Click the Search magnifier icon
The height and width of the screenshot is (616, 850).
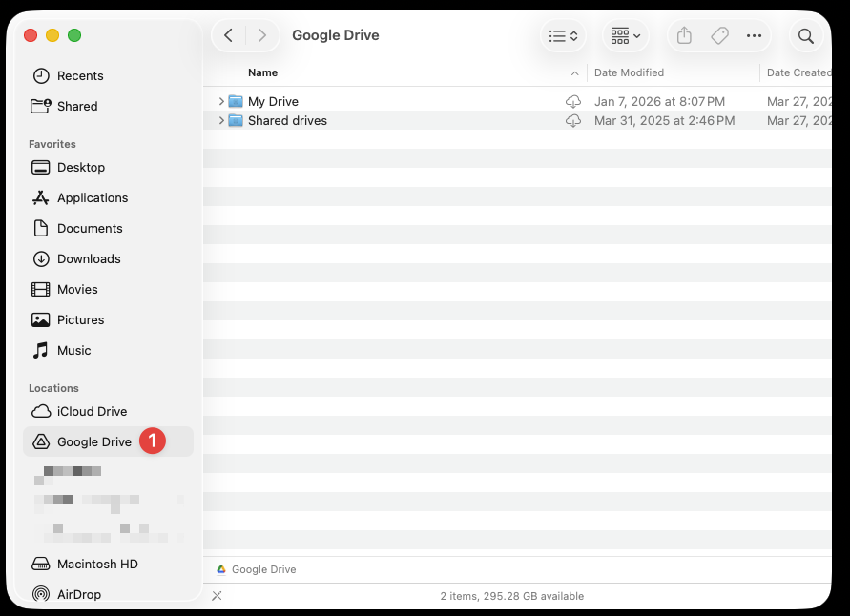click(806, 36)
